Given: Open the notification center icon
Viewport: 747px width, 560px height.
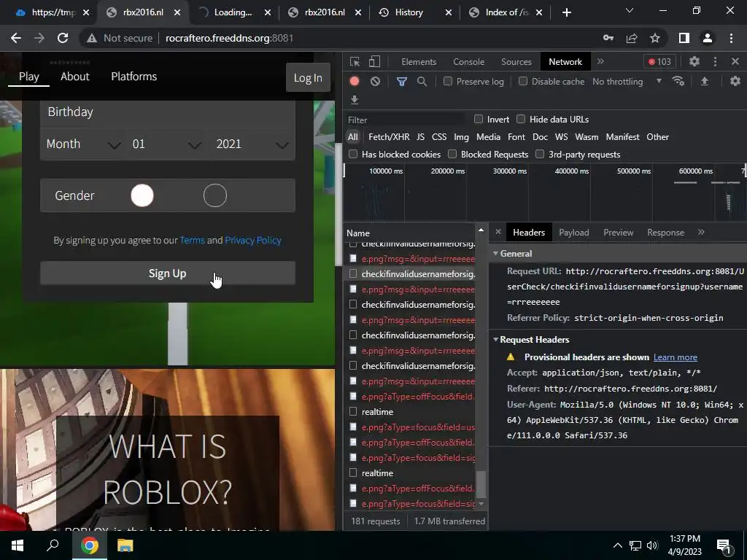Looking at the screenshot, I should [724, 545].
